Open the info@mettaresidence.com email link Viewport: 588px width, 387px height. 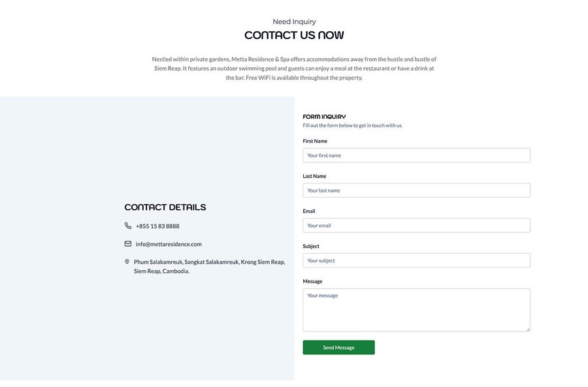coord(169,244)
